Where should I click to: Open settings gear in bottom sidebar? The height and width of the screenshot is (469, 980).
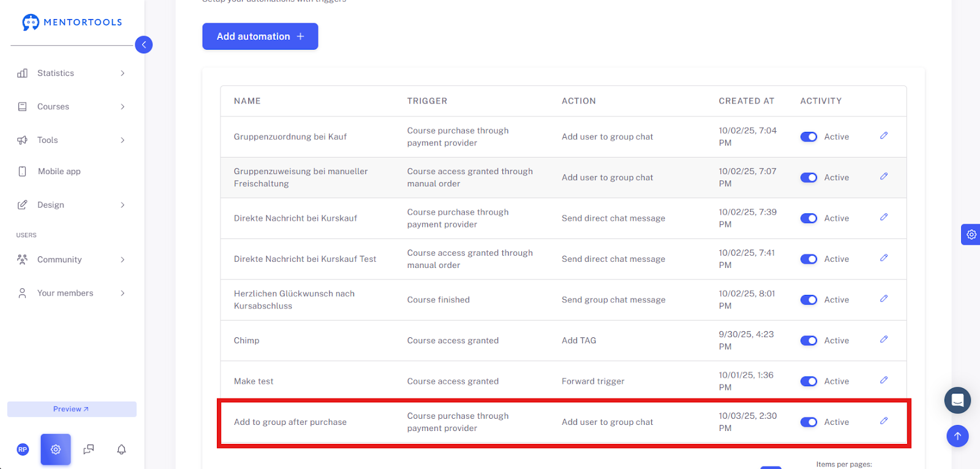56,449
